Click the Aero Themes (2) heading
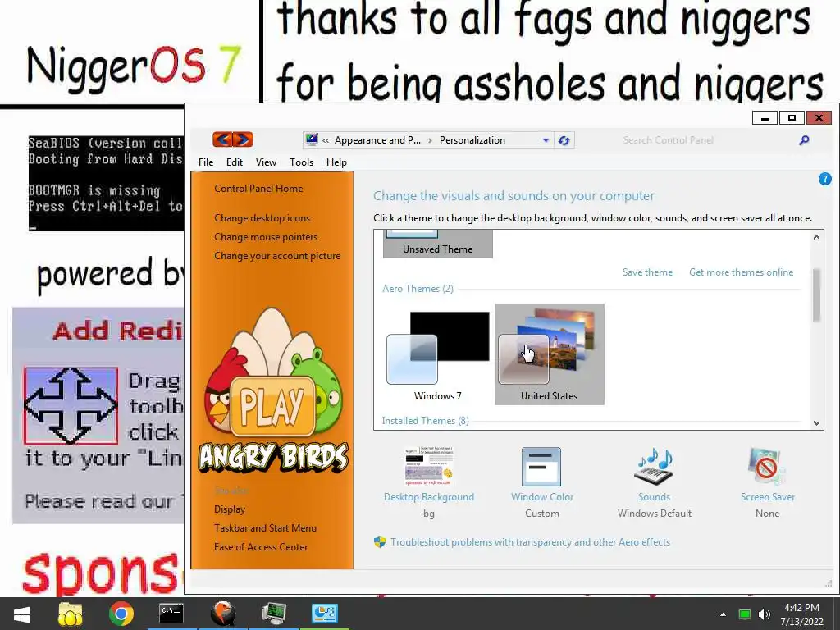Screen dimensions: 840x630 click(x=418, y=289)
